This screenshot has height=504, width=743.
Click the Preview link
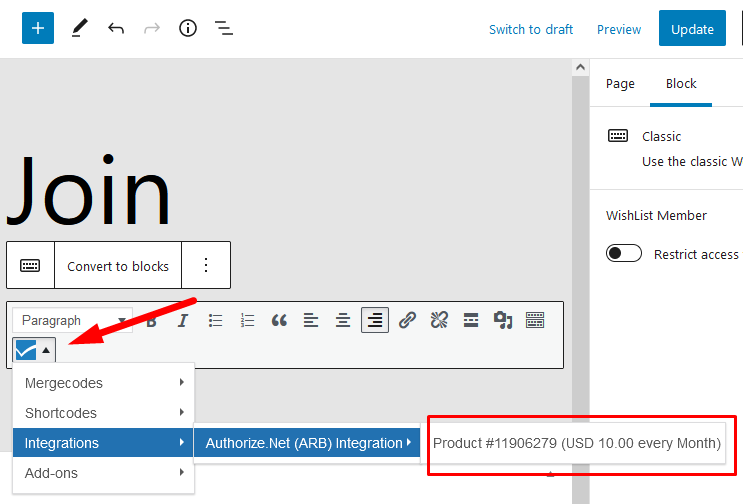[619, 29]
